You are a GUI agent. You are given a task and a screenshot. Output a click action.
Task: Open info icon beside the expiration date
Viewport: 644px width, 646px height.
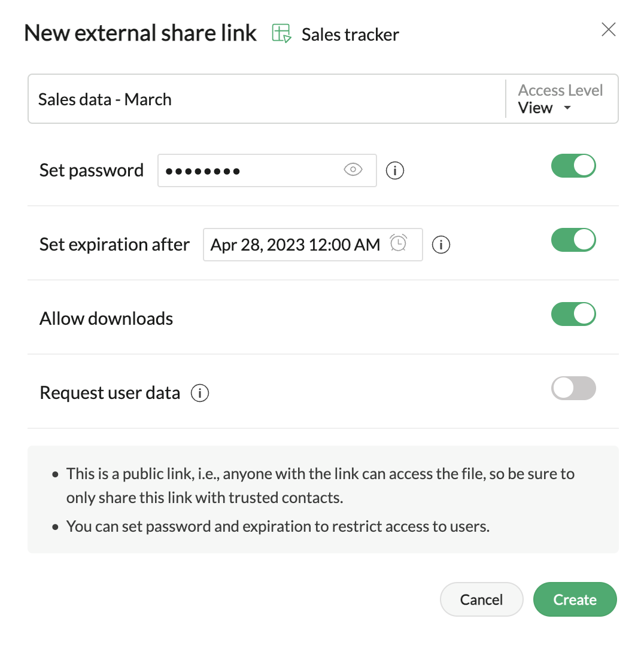[x=441, y=245]
